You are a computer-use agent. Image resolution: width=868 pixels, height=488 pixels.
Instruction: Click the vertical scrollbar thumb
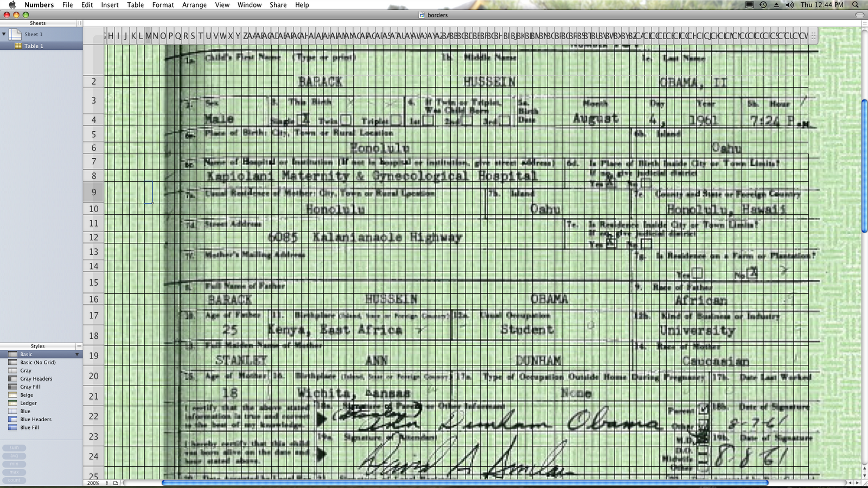click(864, 166)
